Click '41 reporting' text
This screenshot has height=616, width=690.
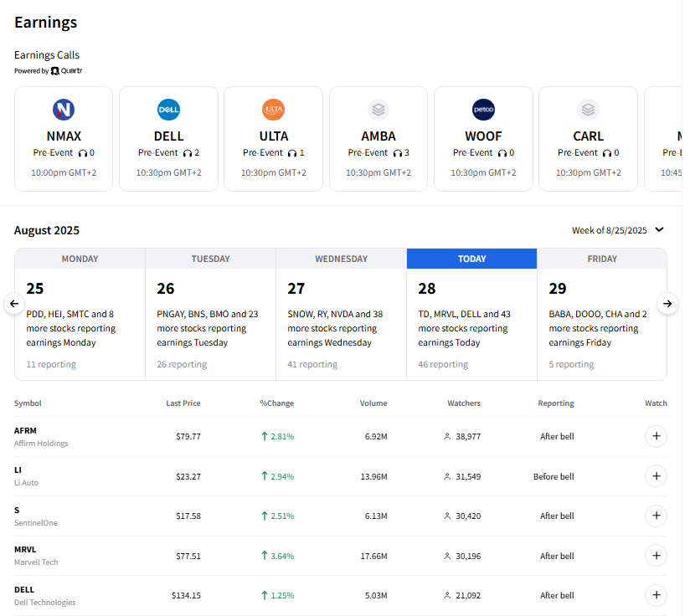[x=312, y=365]
